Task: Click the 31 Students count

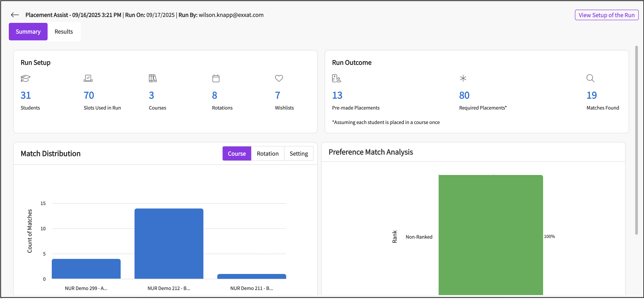Action: point(25,95)
